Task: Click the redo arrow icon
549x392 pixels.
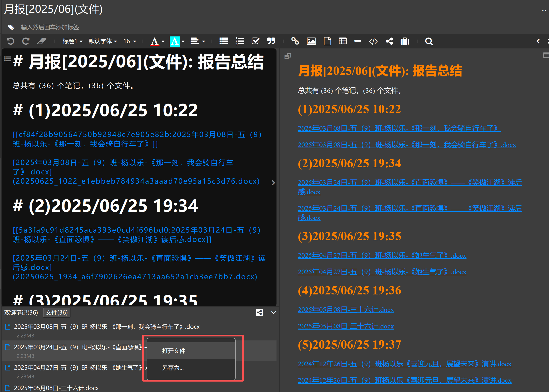Action: coord(26,41)
